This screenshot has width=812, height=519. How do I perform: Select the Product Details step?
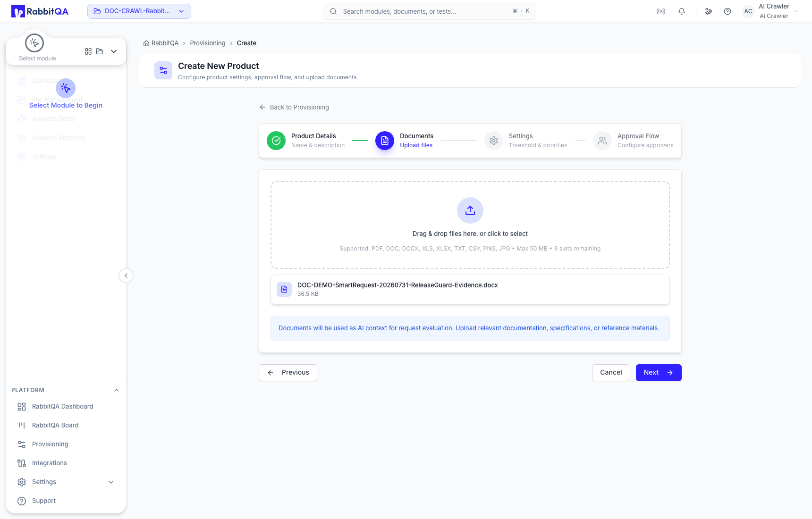point(306,141)
